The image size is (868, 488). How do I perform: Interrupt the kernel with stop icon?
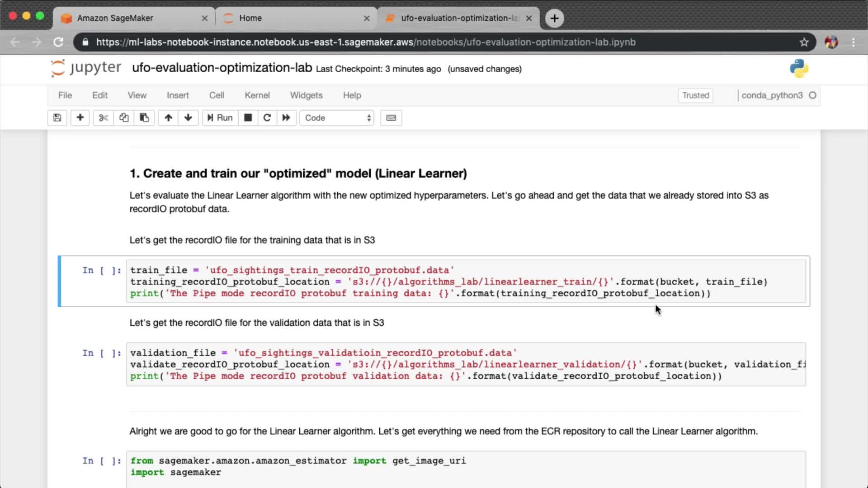pos(248,118)
